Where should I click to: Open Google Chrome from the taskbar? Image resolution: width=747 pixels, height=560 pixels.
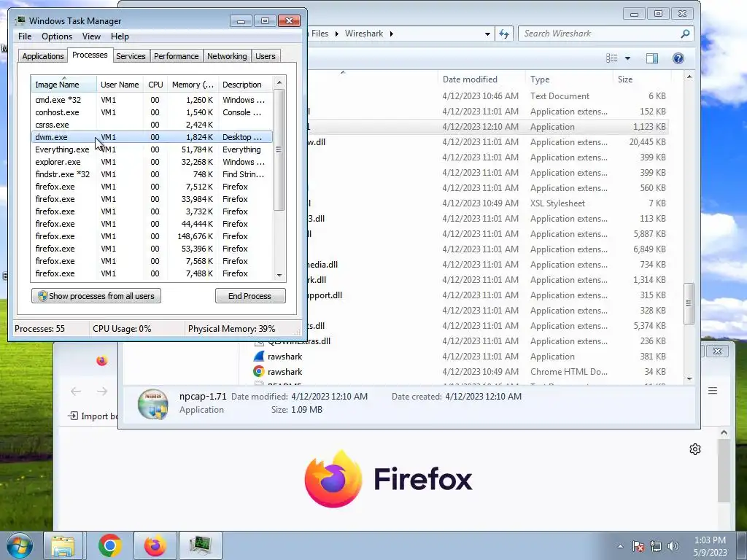pyautogui.click(x=109, y=545)
